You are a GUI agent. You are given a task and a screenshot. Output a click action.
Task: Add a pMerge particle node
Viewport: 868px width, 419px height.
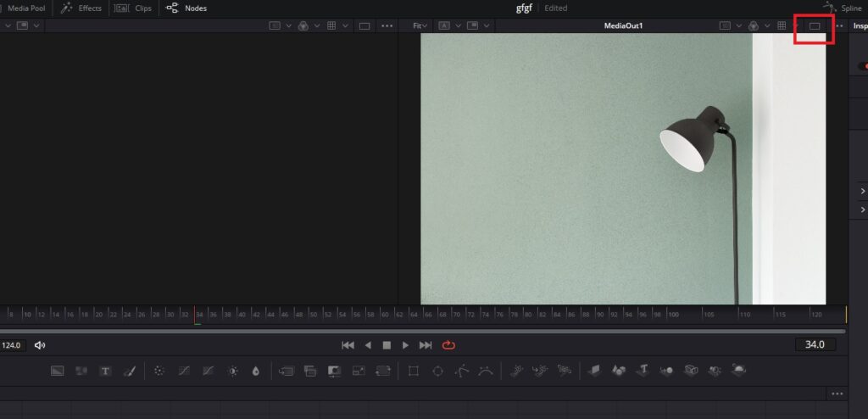[540, 371]
